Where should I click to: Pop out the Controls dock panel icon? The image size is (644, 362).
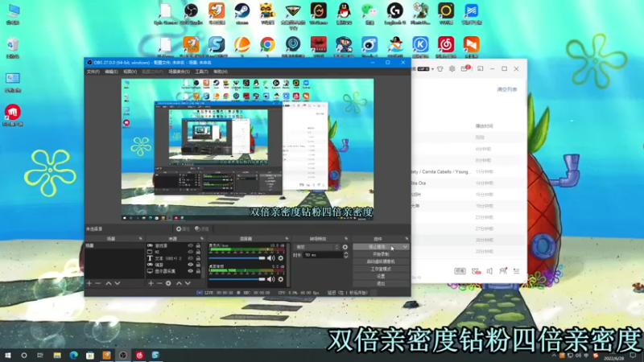[x=407, y=238]
